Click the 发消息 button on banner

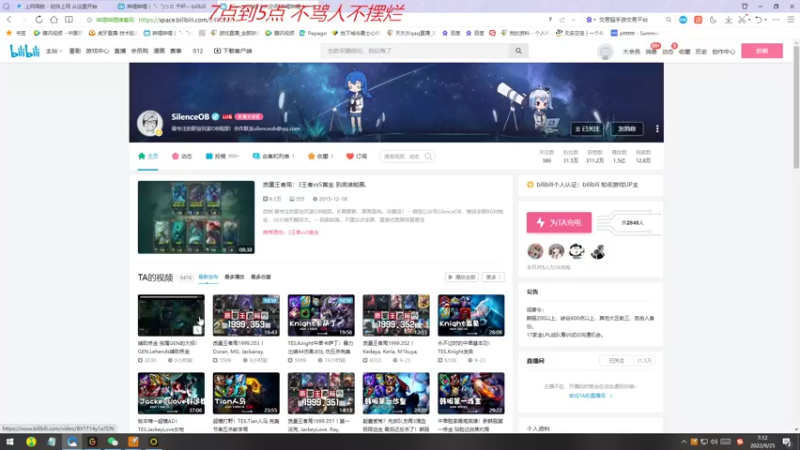(x=627, y=129)
